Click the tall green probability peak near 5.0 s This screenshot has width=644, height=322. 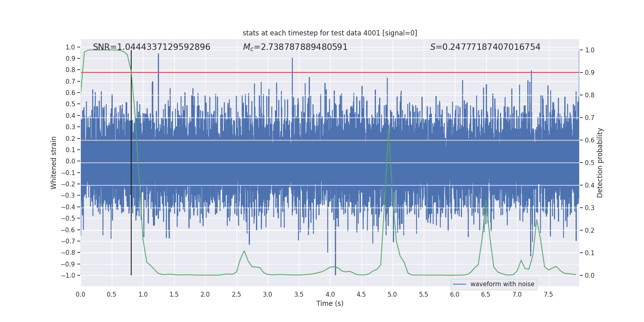coord(388,130)
